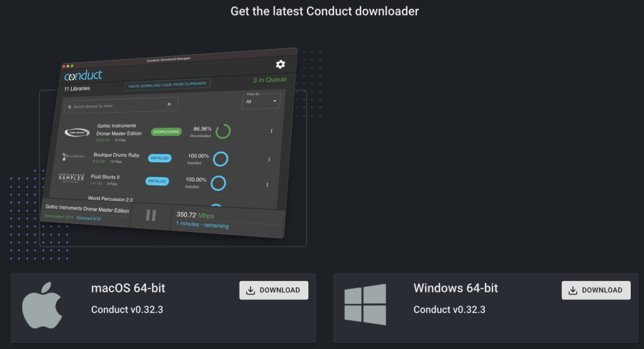Download Conduct for Windows 64-bit
The height and width of the screenshot is (349, 644).
[596, 291]
